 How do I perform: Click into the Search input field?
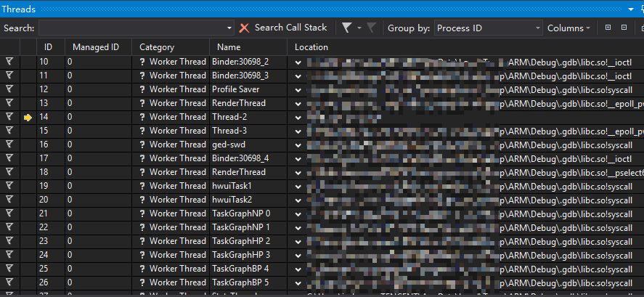[x=133, y=28]
